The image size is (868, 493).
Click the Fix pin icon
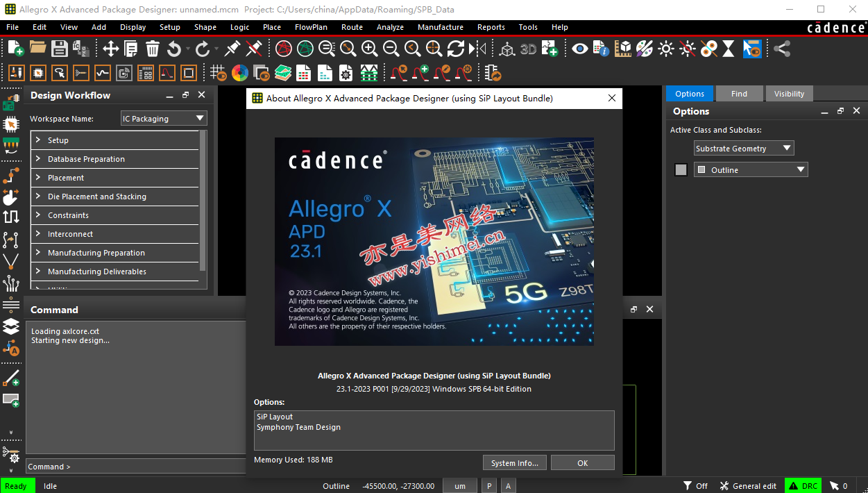232,48
